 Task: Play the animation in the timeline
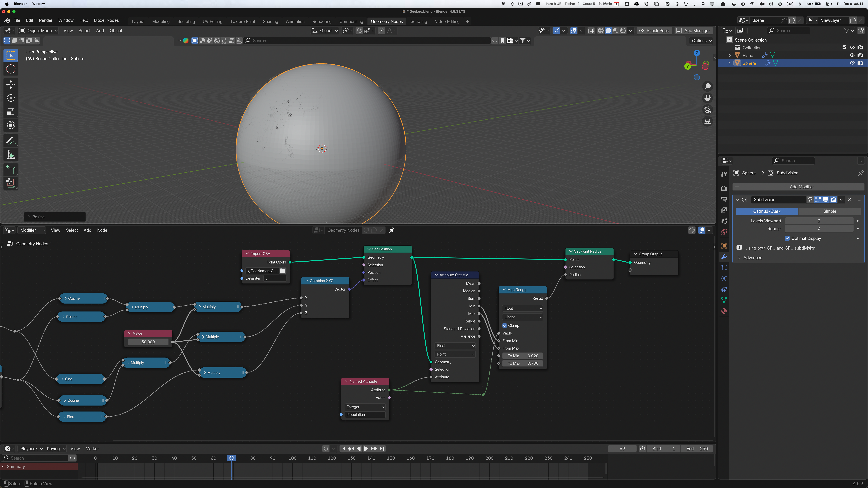[x=366, y=449]
